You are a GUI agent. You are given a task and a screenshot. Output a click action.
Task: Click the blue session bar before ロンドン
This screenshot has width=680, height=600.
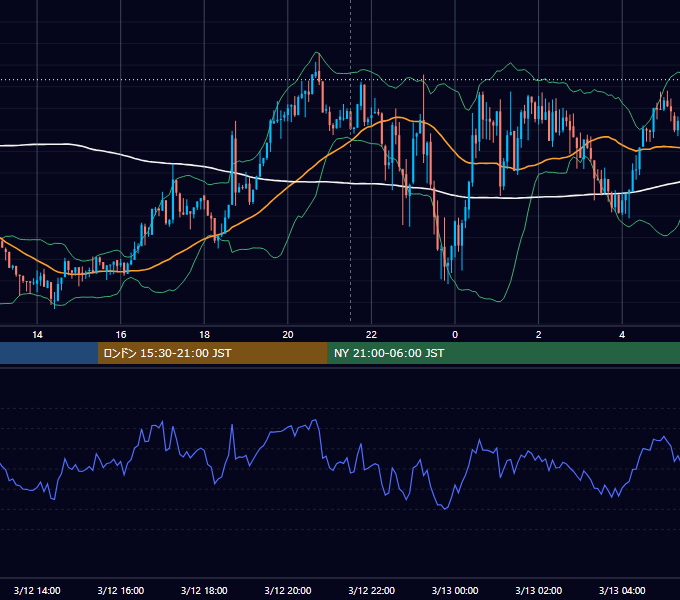coord(49,353)
